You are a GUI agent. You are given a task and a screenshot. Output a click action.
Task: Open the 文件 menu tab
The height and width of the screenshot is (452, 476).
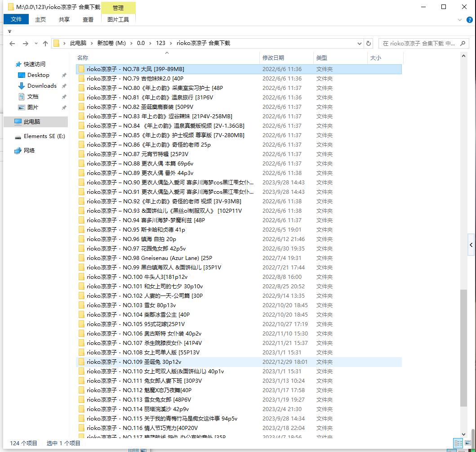[x=16, y=19]
